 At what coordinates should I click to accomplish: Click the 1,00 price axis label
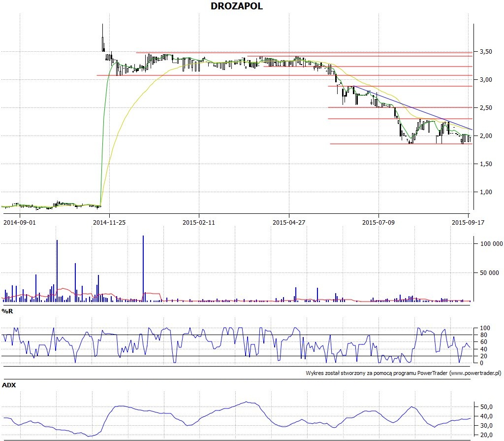(x=486, y=192)
